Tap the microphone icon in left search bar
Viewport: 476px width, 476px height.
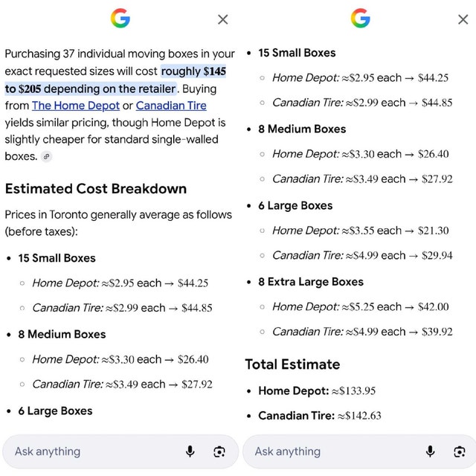point(190,451)
